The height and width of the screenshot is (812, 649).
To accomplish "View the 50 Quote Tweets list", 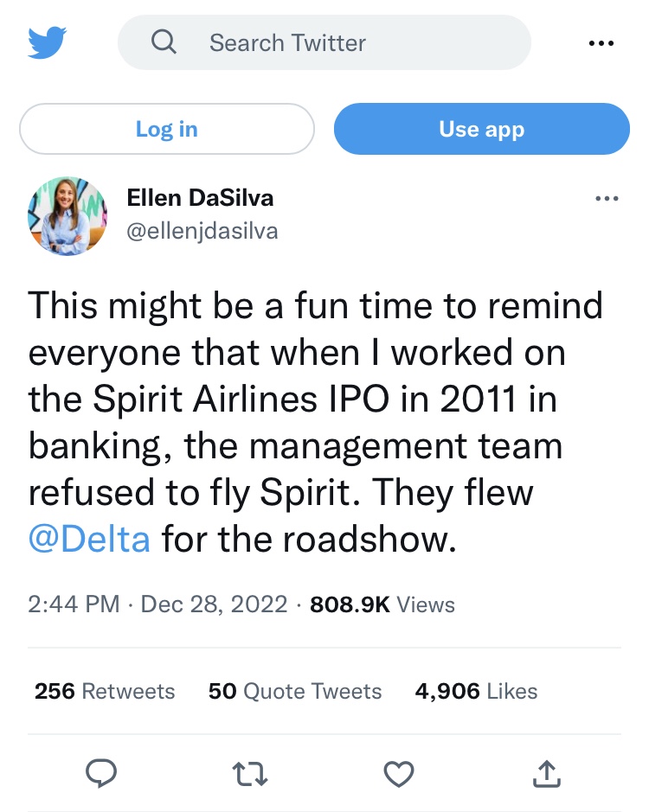I will (x=295, y=691).
